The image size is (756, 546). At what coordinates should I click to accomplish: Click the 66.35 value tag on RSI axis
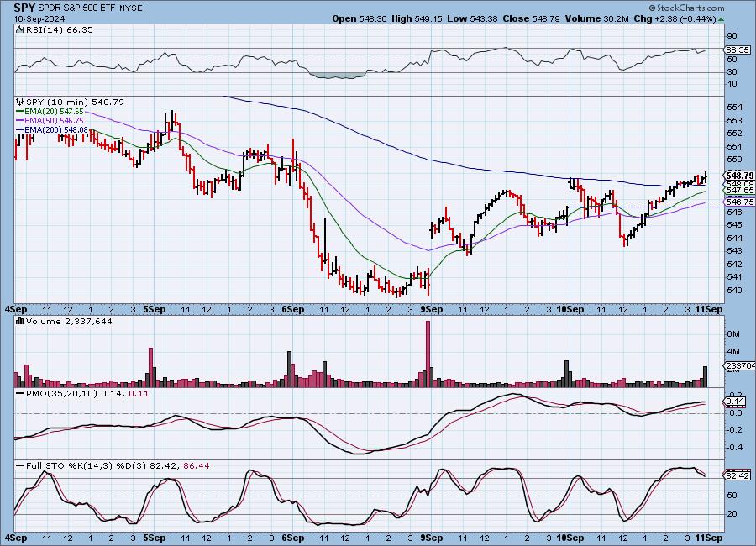(738, 50)
